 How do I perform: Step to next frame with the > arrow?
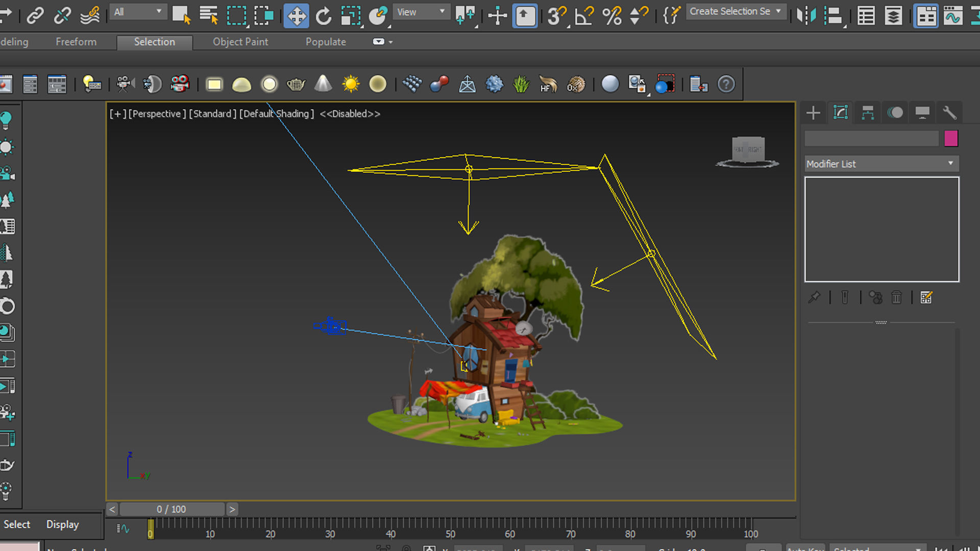(x=232, y=509)
